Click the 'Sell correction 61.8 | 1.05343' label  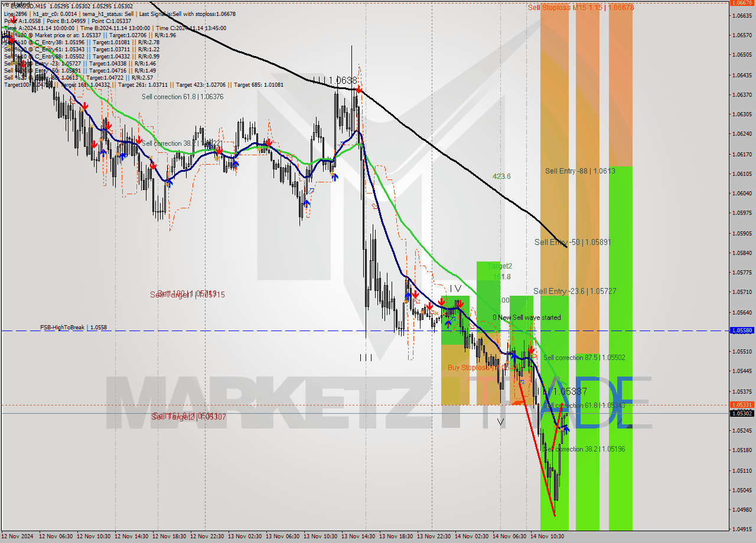584,405
